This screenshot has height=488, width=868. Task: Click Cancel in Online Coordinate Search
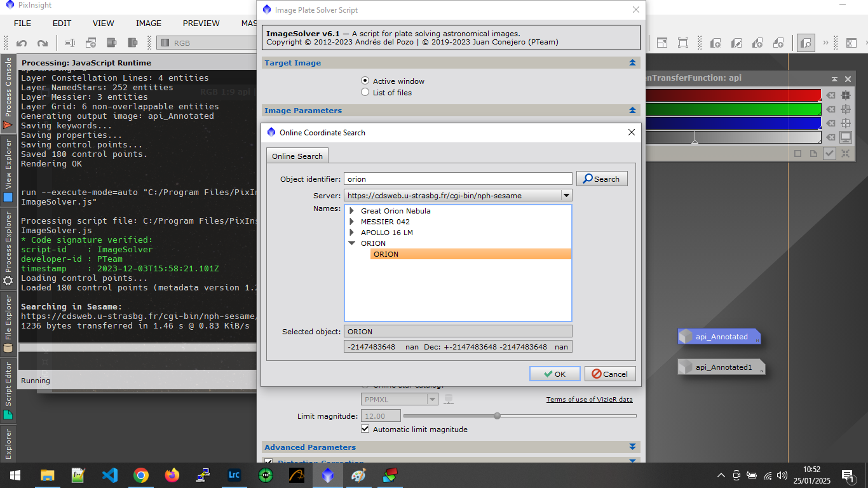[610, 374]
